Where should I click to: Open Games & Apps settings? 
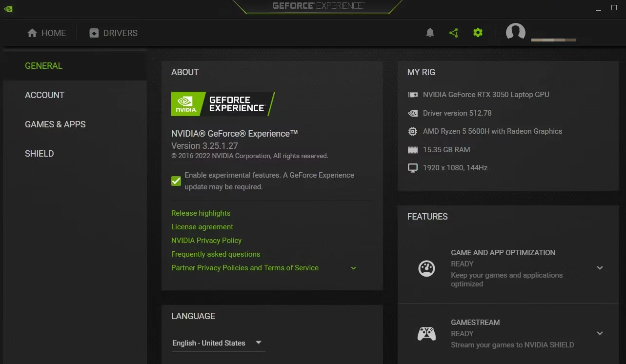point(55,124)
